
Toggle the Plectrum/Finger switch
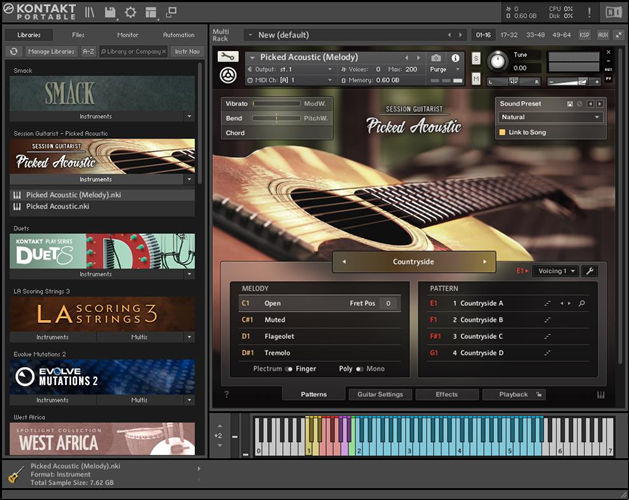[x=288, y=369]
